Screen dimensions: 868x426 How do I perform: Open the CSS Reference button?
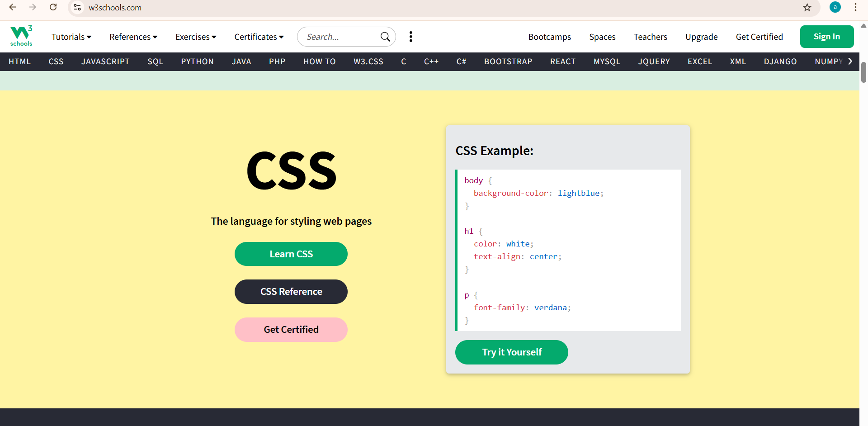tap(291, 292)
